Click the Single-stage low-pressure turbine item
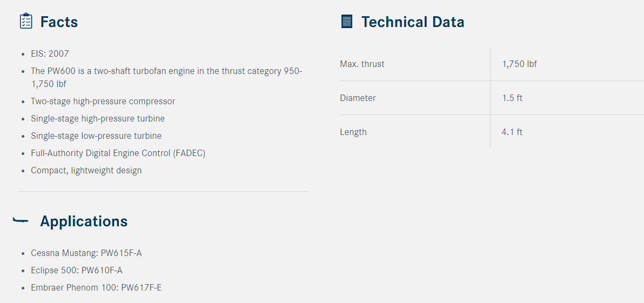This screenshot has width=644, height=303. pos(96,136)
